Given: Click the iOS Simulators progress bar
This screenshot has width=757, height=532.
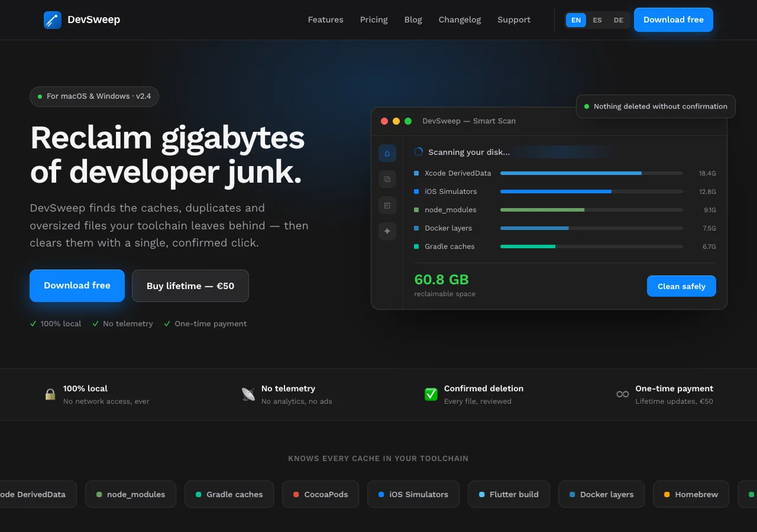Looking at the screenshot, I should coord(591,192).
